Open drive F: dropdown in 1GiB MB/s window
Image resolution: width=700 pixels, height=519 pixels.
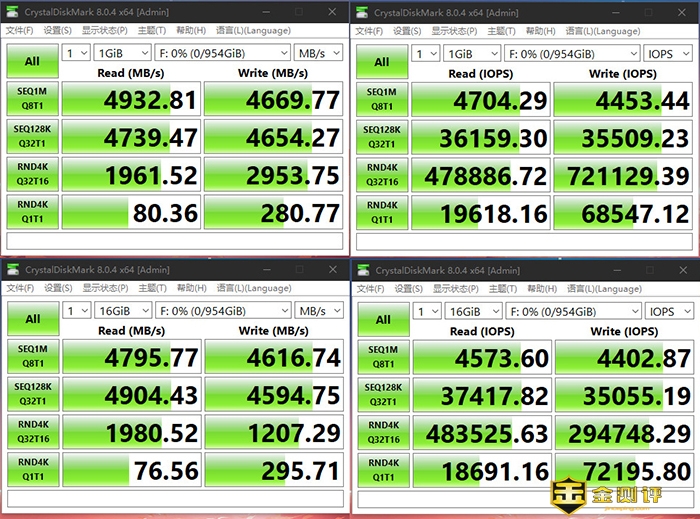pyautogui.click(x=222, y=53)
